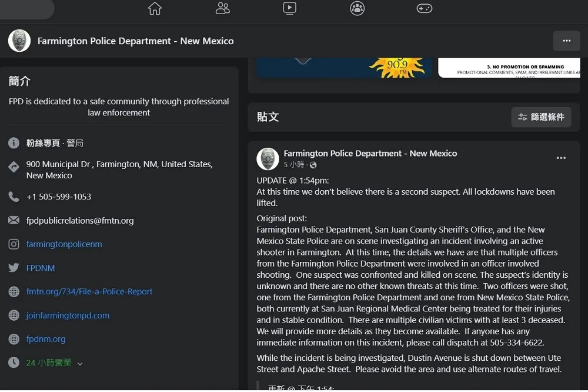Click the Instagram icon

pos(14,244)
